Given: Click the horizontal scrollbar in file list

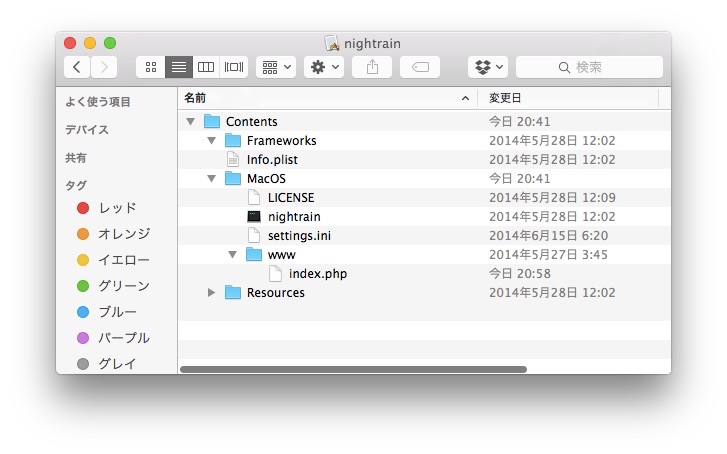Looking at the screenshot, I should [x=353, y=369].
